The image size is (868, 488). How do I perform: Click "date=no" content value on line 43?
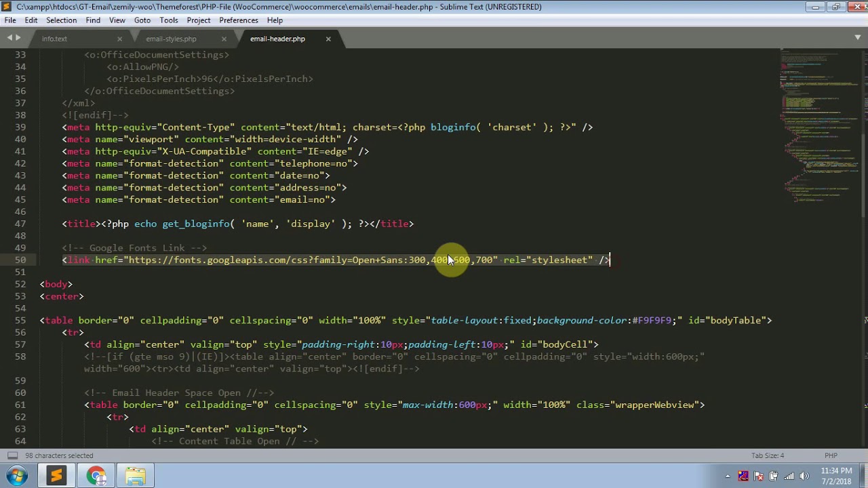click(299, 176)
